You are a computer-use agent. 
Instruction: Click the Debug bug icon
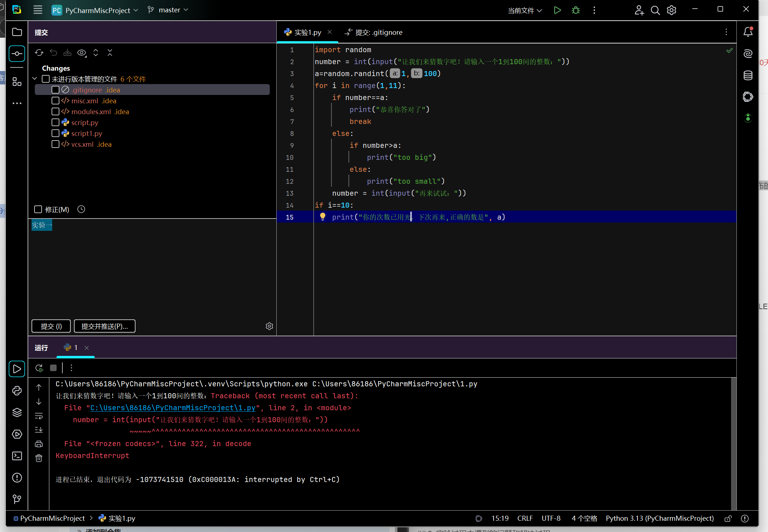(575, 10)
